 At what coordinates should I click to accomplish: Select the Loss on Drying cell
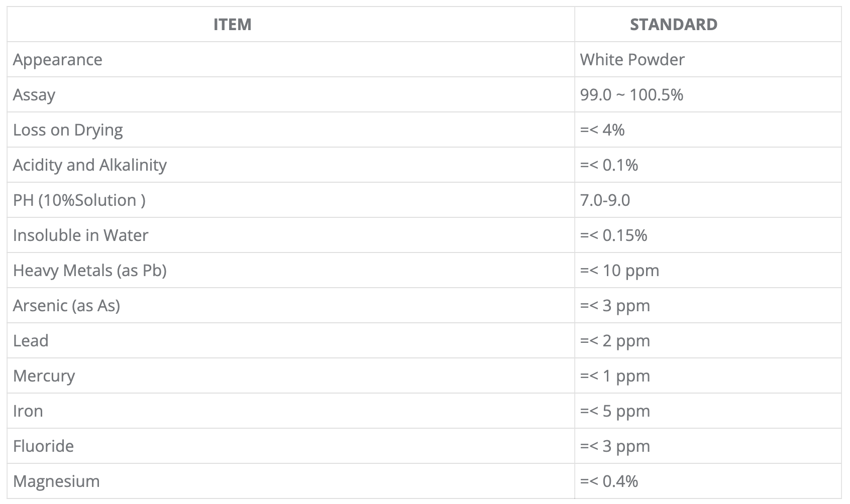point(68,130)
